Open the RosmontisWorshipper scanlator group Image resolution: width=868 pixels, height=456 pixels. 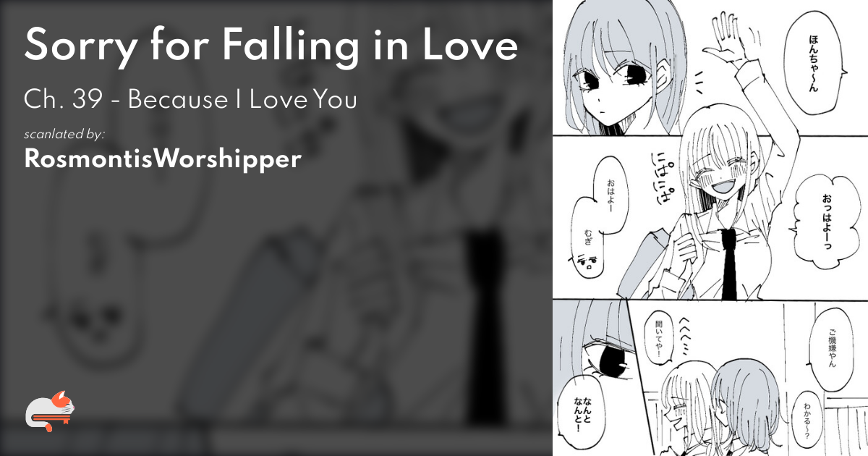point(163,159)
